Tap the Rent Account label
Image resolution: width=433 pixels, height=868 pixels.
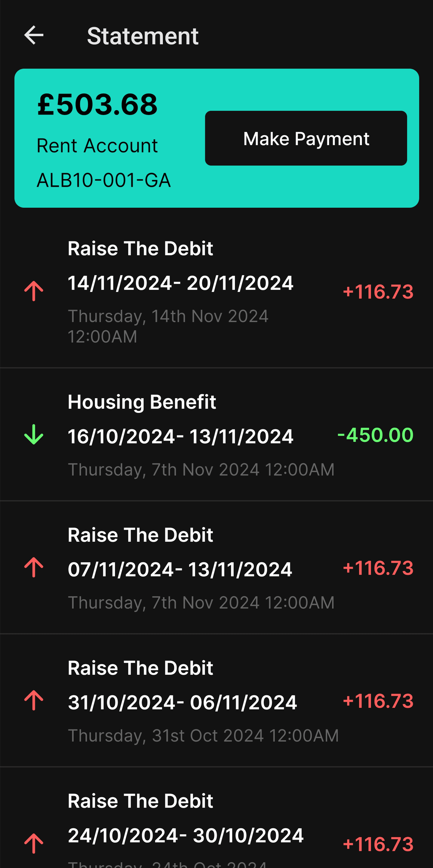97,145
